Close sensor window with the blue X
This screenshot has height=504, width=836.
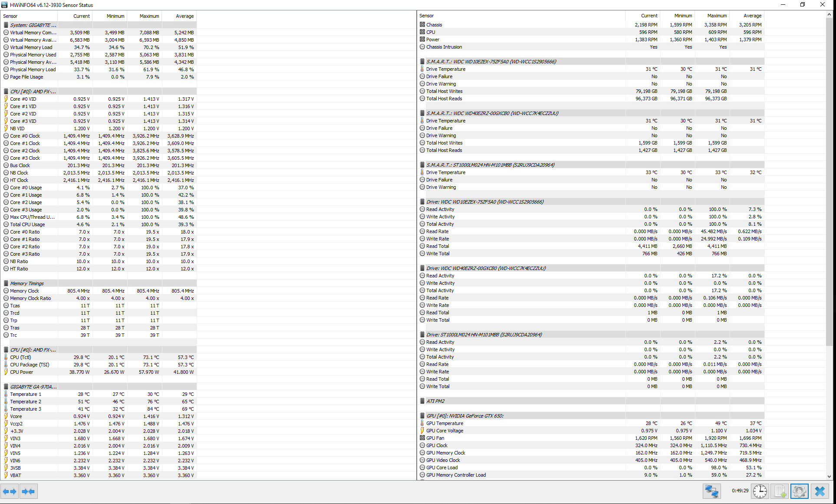[x=820, y=491]
